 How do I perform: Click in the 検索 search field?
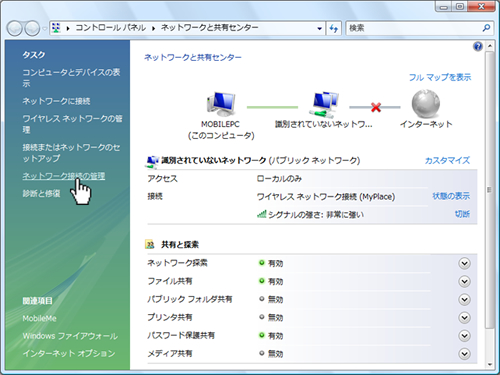[414, 28]
